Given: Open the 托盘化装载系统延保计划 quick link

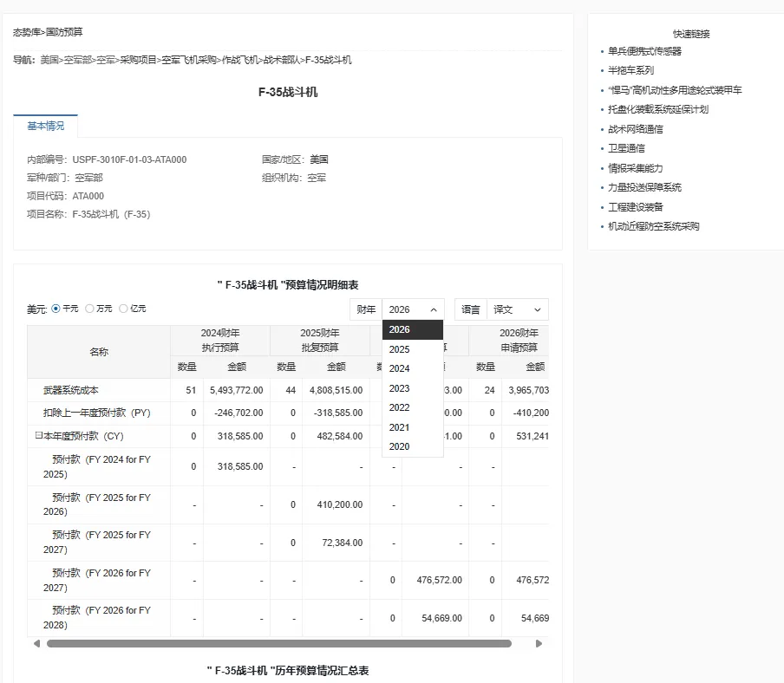Looking at the screenshot, I should pos(658,109).
